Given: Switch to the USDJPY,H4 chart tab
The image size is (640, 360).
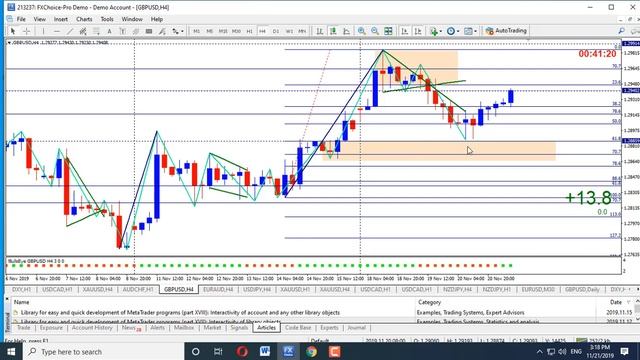Looking at the screenshot, I should [x=257, y=289].
